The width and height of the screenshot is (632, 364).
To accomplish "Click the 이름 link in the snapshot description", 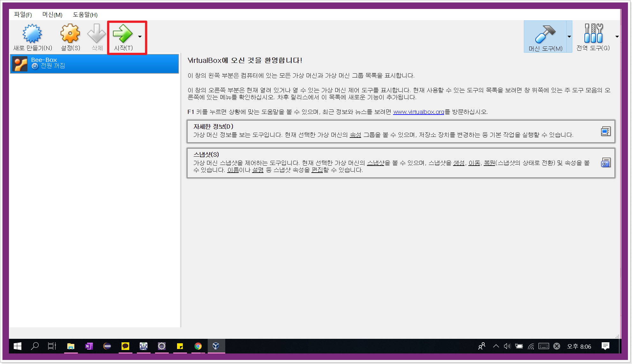I will point(233,170).
